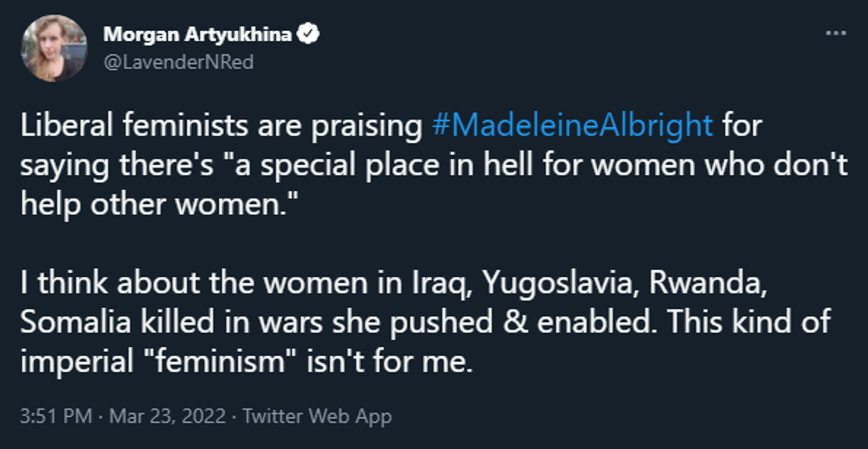
Task: Open the three-dot more options menu
Action: [835, 33]
